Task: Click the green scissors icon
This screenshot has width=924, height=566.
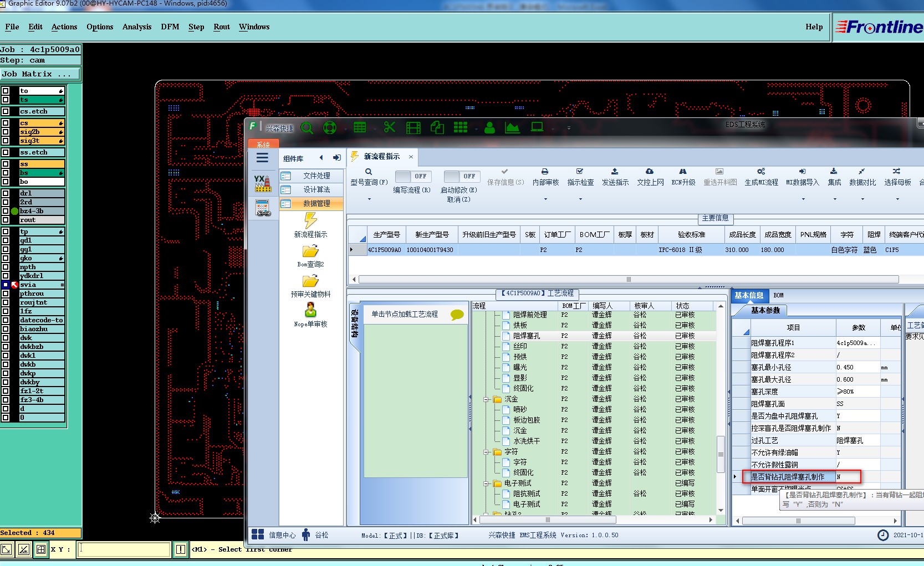Action: [x=390, y=127]
